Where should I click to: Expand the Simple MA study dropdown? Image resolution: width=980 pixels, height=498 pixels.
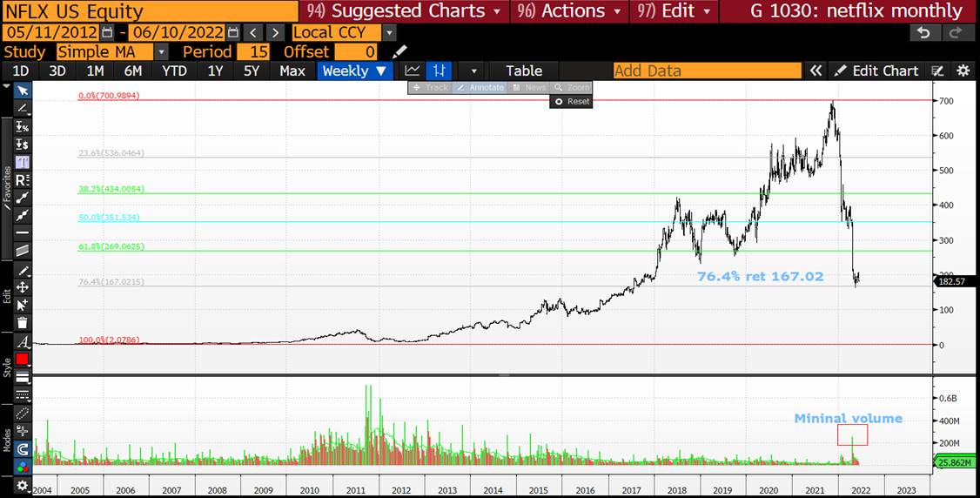161,52
